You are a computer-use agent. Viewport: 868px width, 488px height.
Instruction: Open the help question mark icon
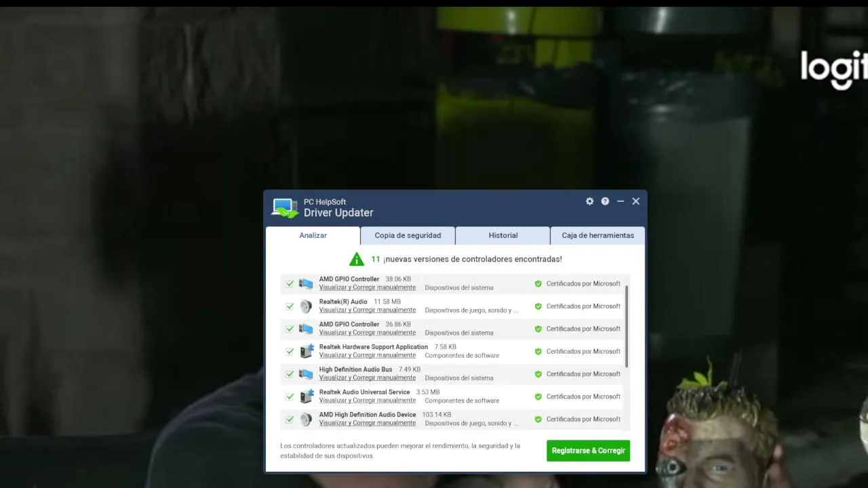click(605, 201)
